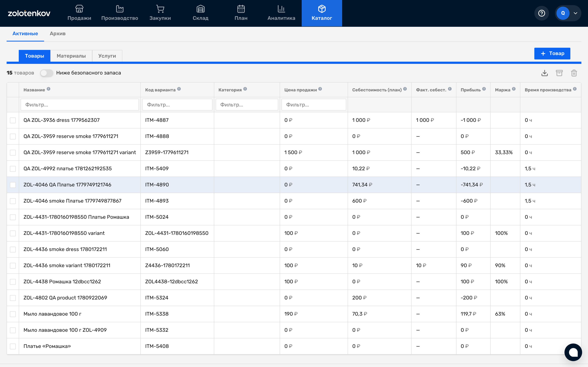
Task: Click the Название filter input field
Action: point(80,105)
